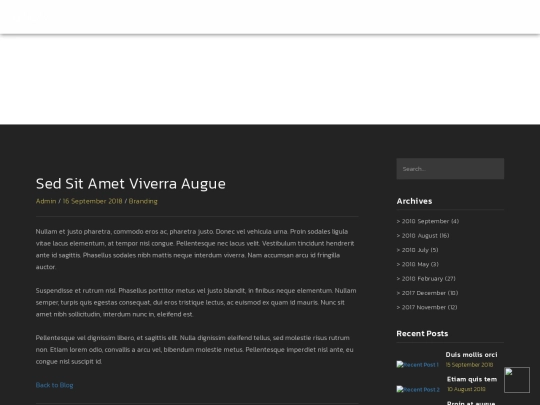Click the Archives heading

(x=414, y=201)
